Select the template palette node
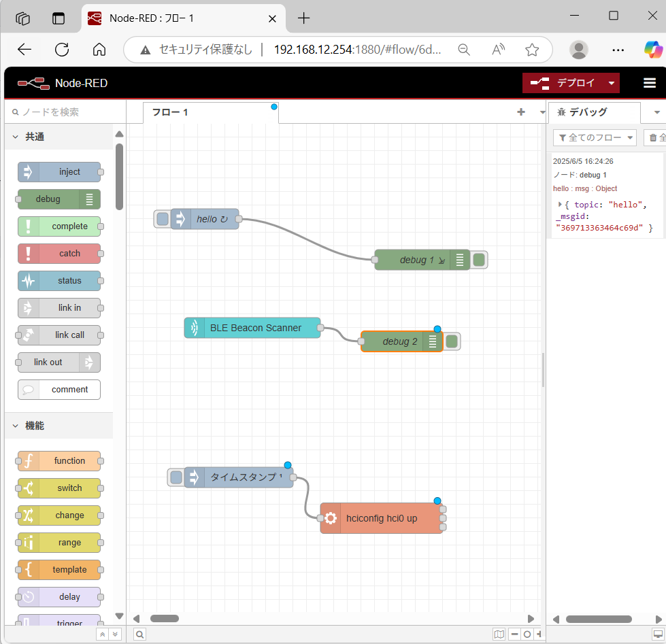 tap(59, 570)
